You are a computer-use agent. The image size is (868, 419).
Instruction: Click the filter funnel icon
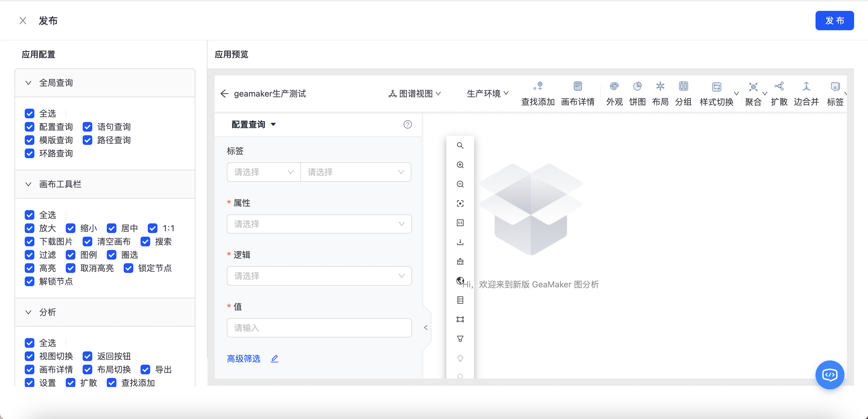click(x=460, y=339)
